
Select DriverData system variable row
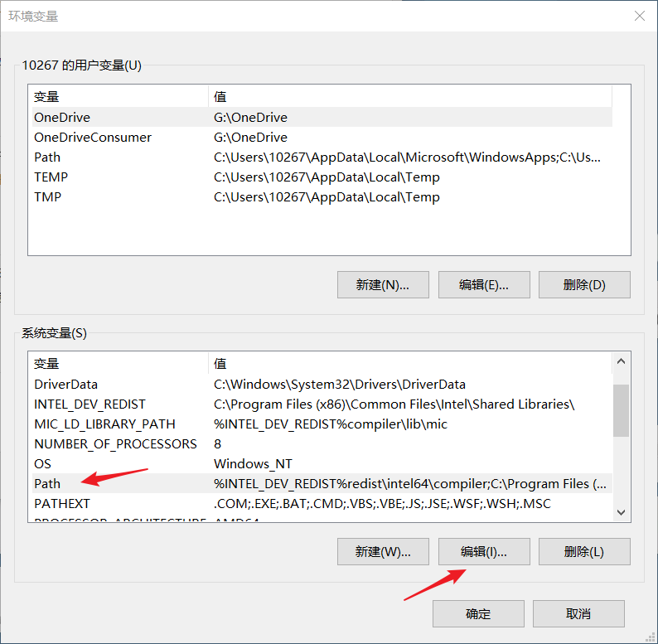pos(66,385)
